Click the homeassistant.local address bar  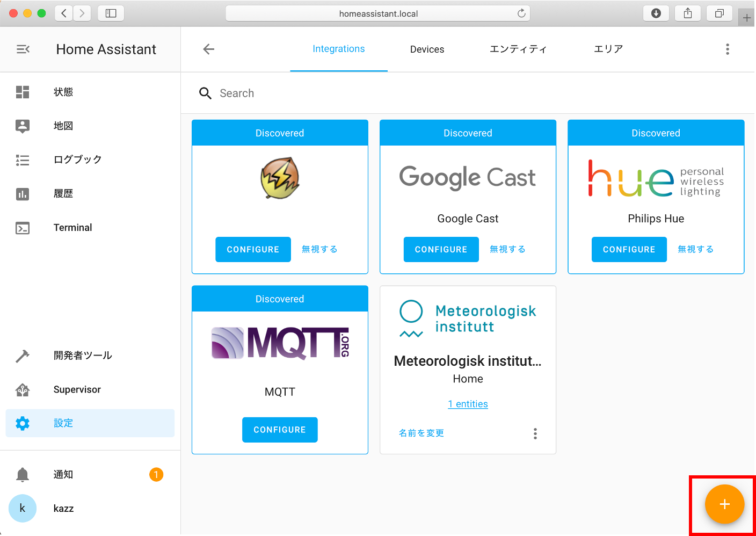[x=378, y=13]
